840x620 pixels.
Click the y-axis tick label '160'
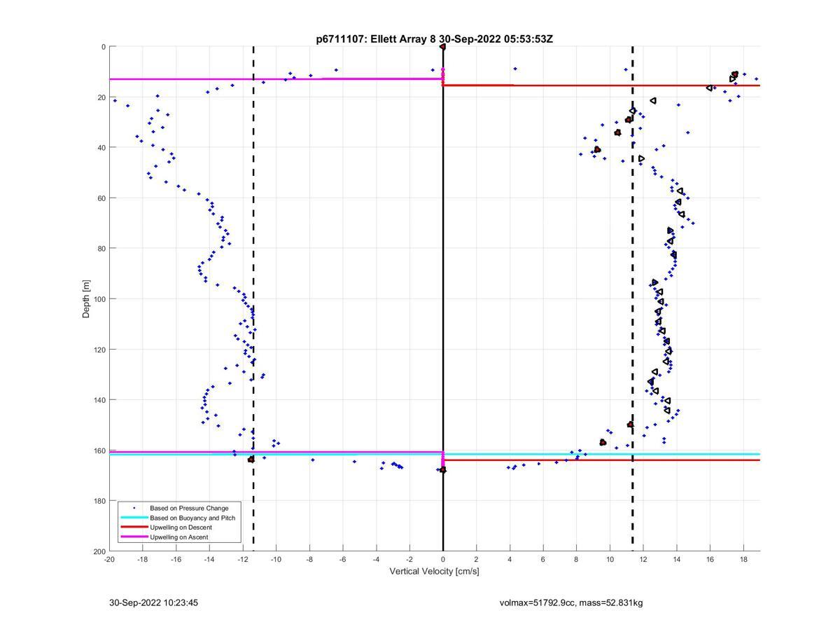98,450
